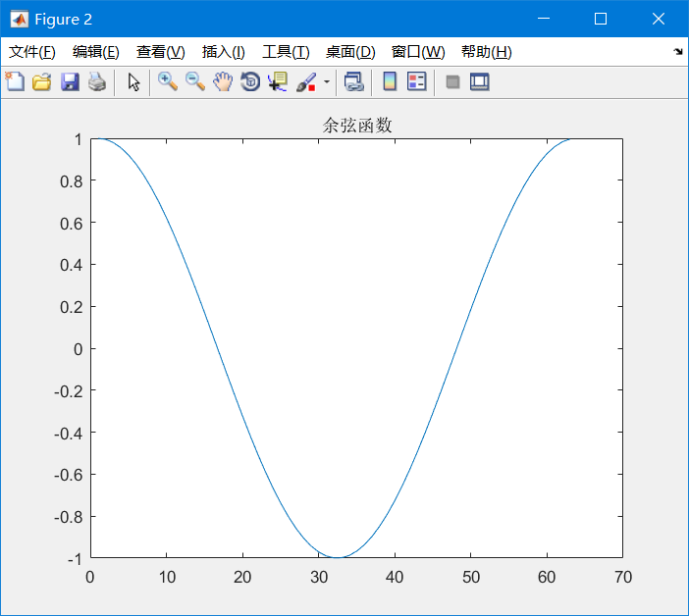This screenshot has width=689, height=616.
Task: Open the 桌面(D) menu
Action: click(350, 52)
